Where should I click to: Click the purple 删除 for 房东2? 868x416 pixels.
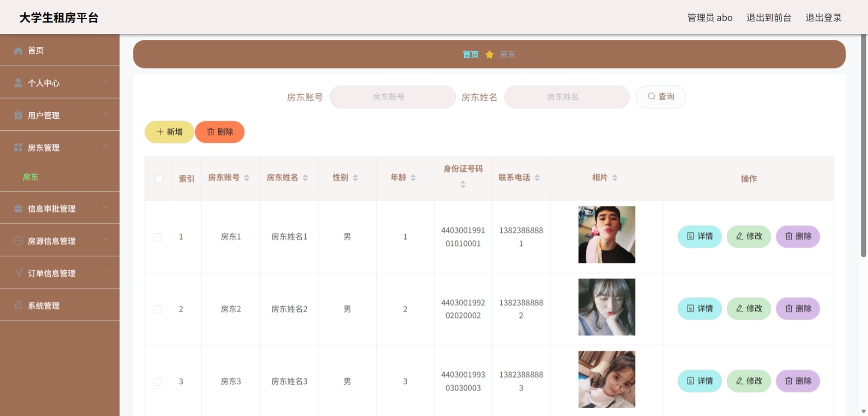pos(798,309)
